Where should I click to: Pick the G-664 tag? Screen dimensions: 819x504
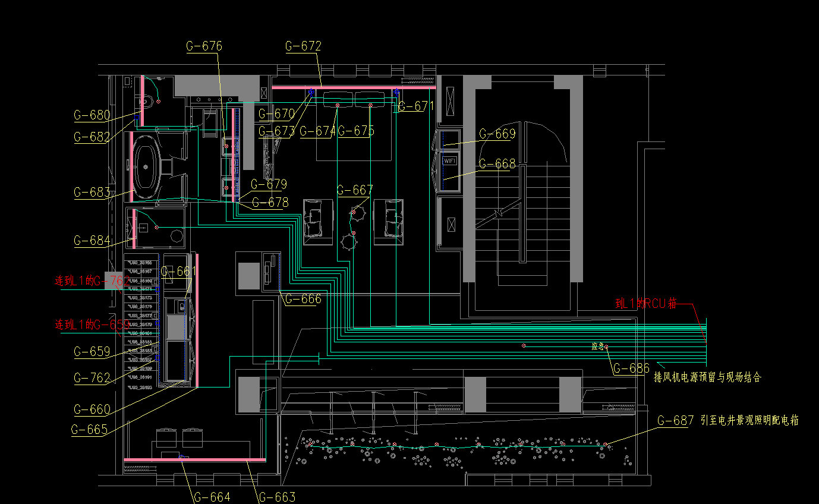[x=212, y=497]
